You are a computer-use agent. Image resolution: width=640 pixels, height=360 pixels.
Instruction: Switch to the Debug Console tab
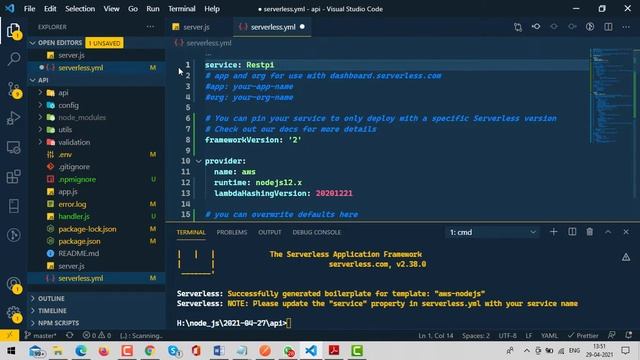(x=316, y=232)
